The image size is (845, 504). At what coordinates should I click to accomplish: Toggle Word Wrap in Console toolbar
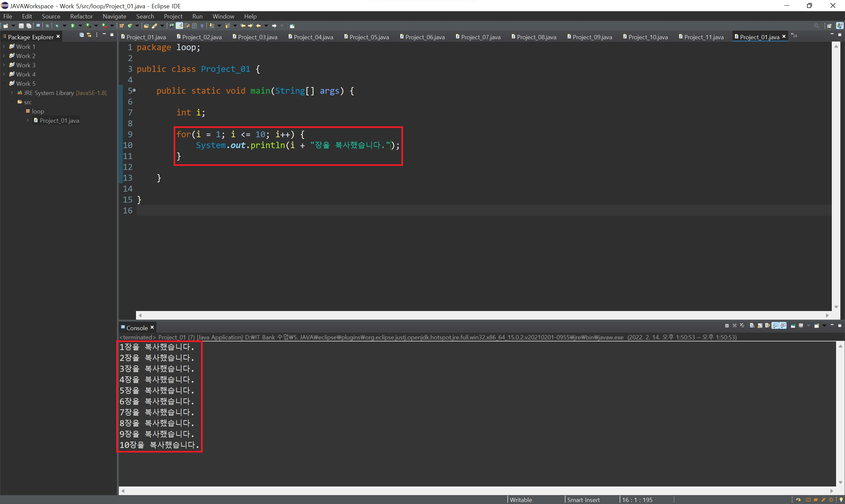point(767,326)
